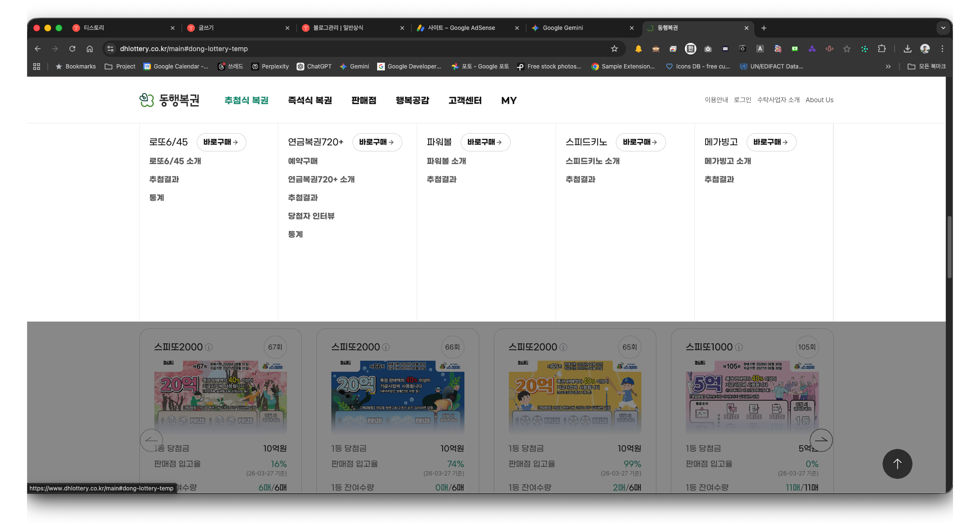Image resolution: width=980 pixels, height=529 pixels.
Task: Open the 예약구매 link
Action: pos(303,161)
